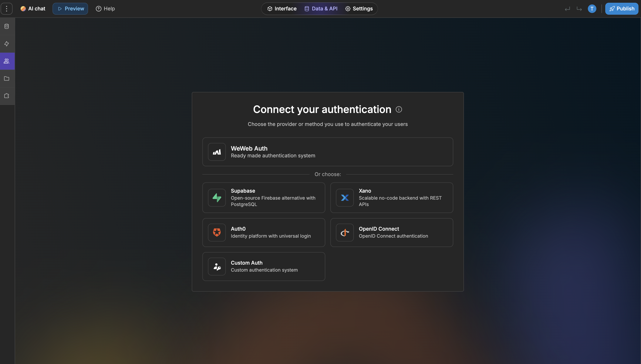Open the Help menu
The image size is (641, 364).
coord(105,9)
